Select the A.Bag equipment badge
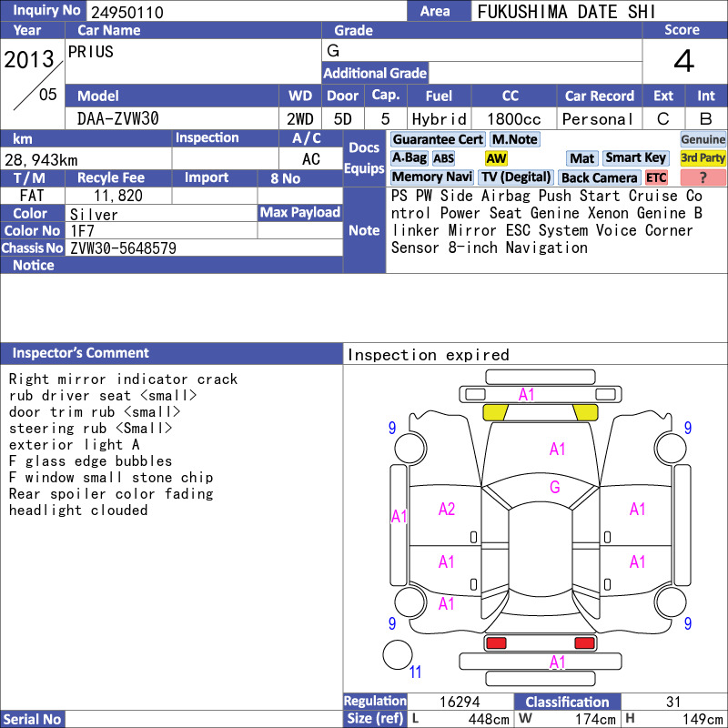Screen dimensions: 728x728 pyautogui.click(x=409, y=158)
